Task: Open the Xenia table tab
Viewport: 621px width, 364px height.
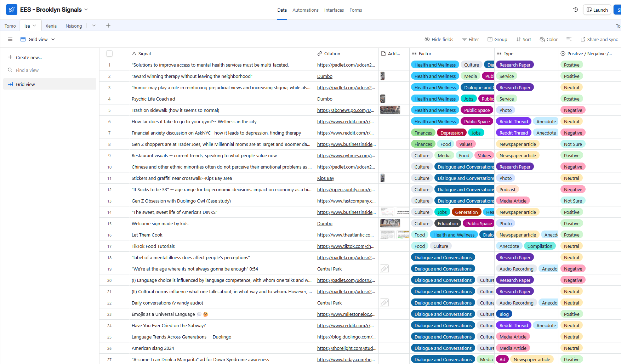Action: (51, 26)
